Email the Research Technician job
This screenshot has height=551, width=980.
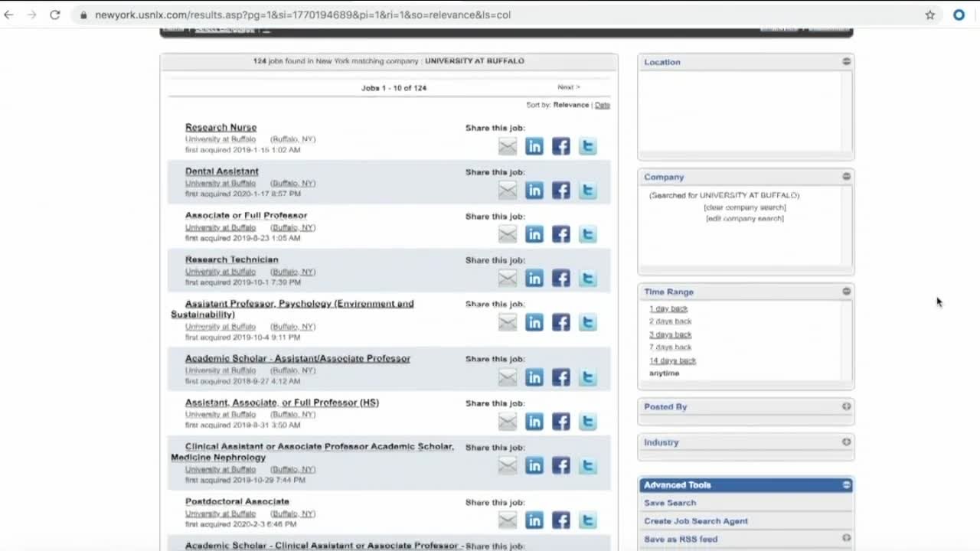[x=508, y=279]
